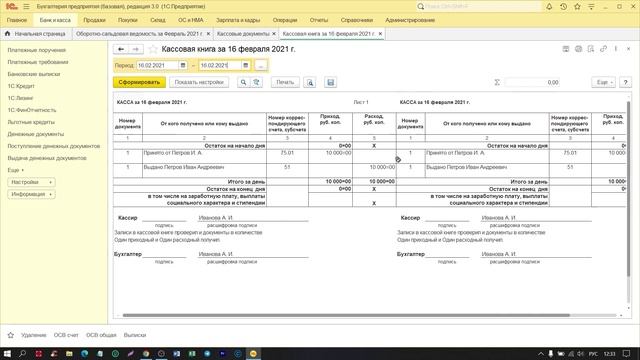Open the Windows Start button

7,353
